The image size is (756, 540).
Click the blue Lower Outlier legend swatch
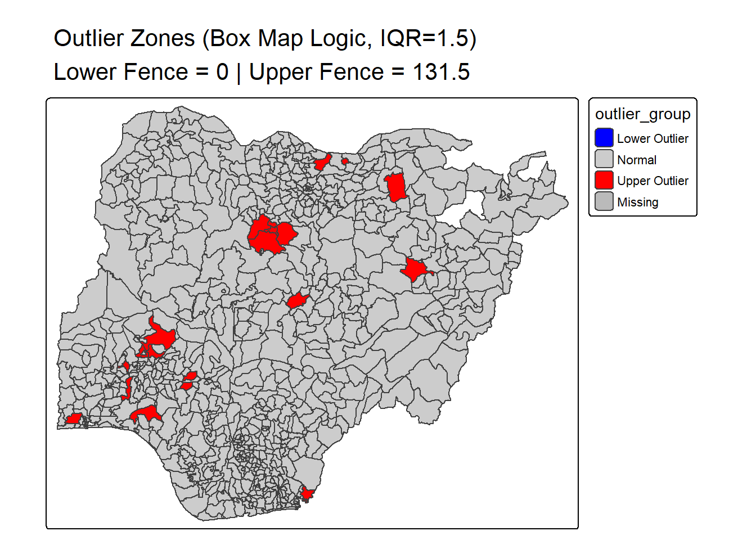(604, 138)
